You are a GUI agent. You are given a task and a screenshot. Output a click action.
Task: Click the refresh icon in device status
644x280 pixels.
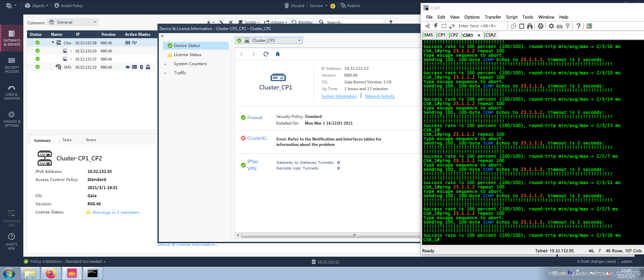pyautogui.click(x=266, y=54)
